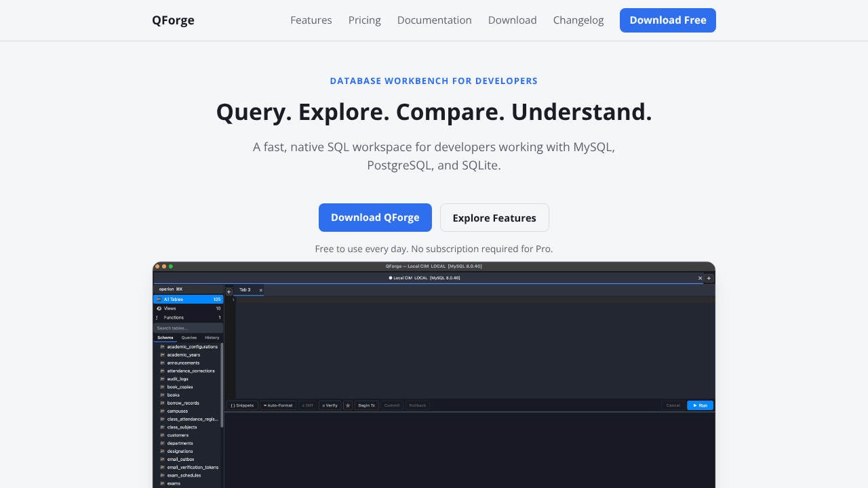
Task: Click the Download Free button
Action: point(668,20)
